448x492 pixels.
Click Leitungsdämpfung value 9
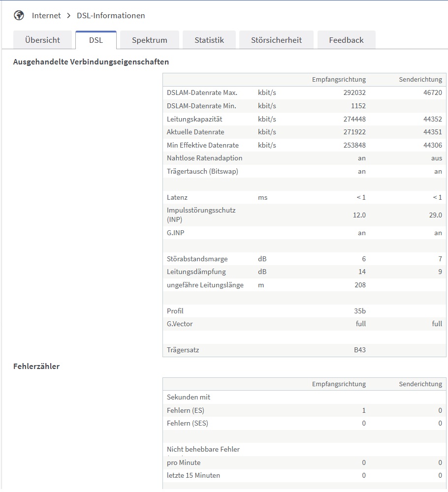click(x=440, y=272)
